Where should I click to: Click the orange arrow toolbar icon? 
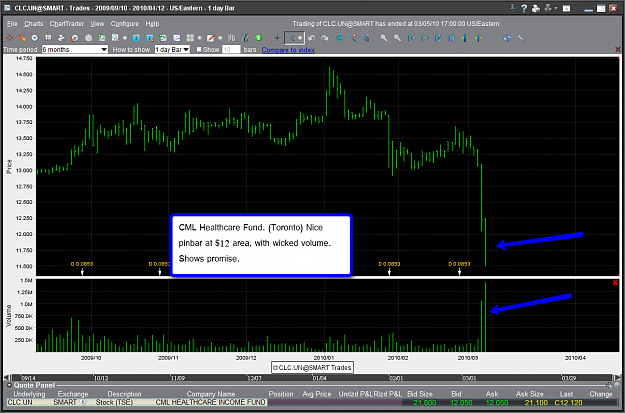coord(22,38)
